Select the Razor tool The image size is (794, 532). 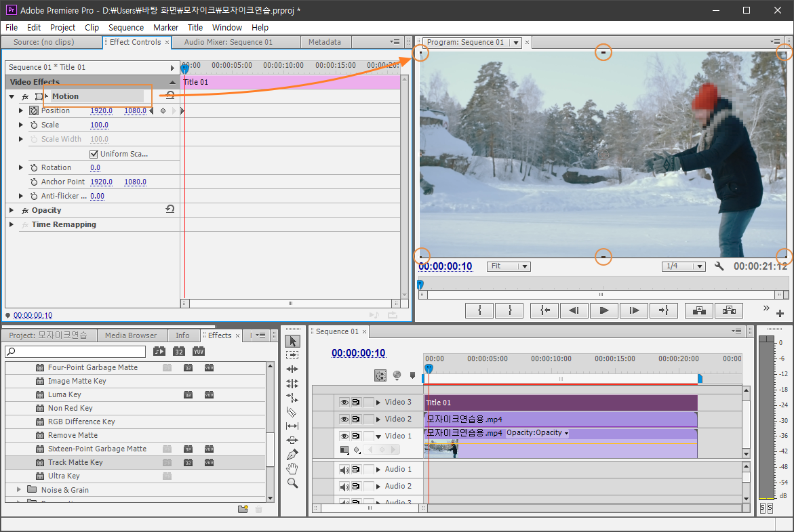292,411
